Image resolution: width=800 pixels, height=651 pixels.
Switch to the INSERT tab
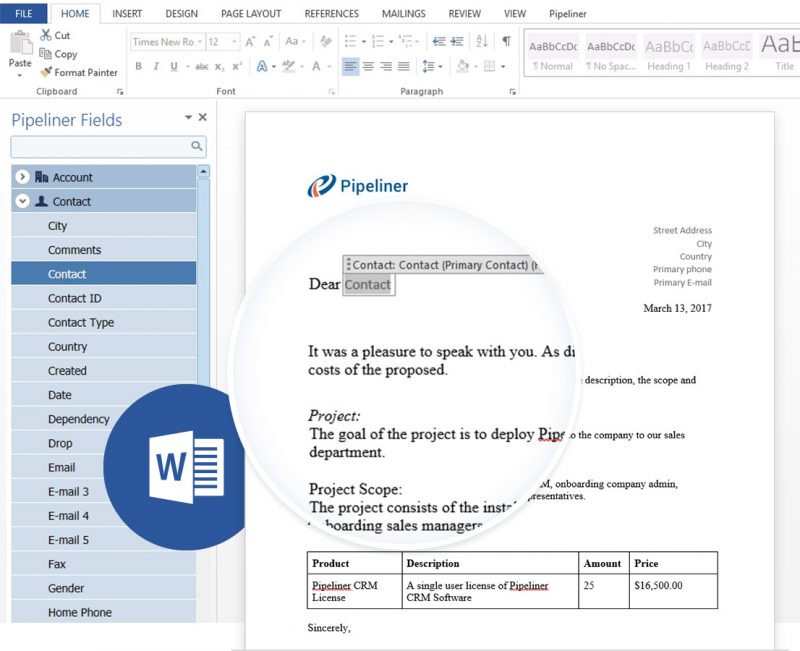(x=127, y=14)
